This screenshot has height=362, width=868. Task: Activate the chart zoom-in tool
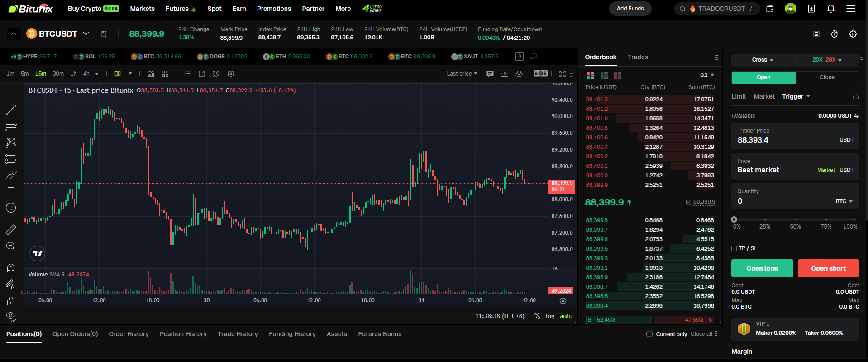[11, 246]
